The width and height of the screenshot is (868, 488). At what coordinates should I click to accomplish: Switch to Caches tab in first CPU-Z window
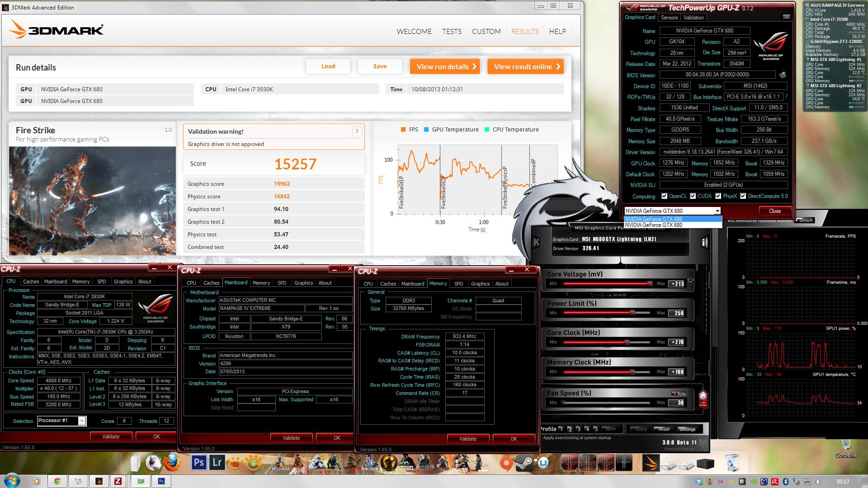tap(31, 282)
